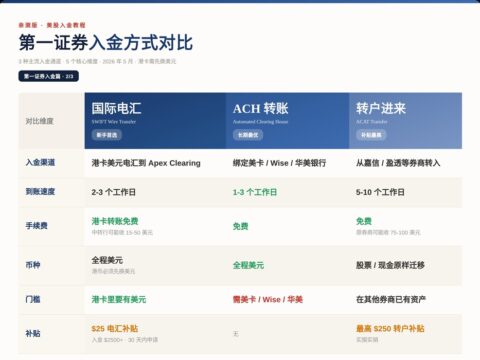Click the 入金渠道 row label
The image size is (480, 360).
(40, 163)
